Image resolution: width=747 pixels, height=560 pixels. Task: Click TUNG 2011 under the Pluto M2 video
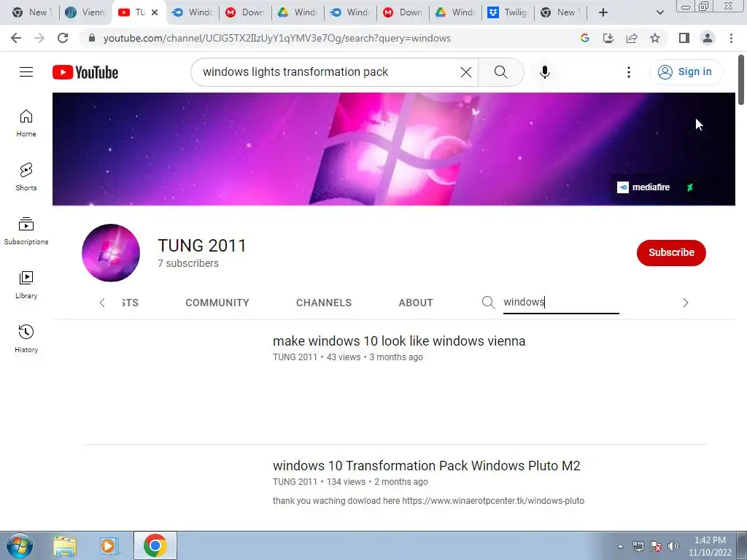(x=295, y=482)
